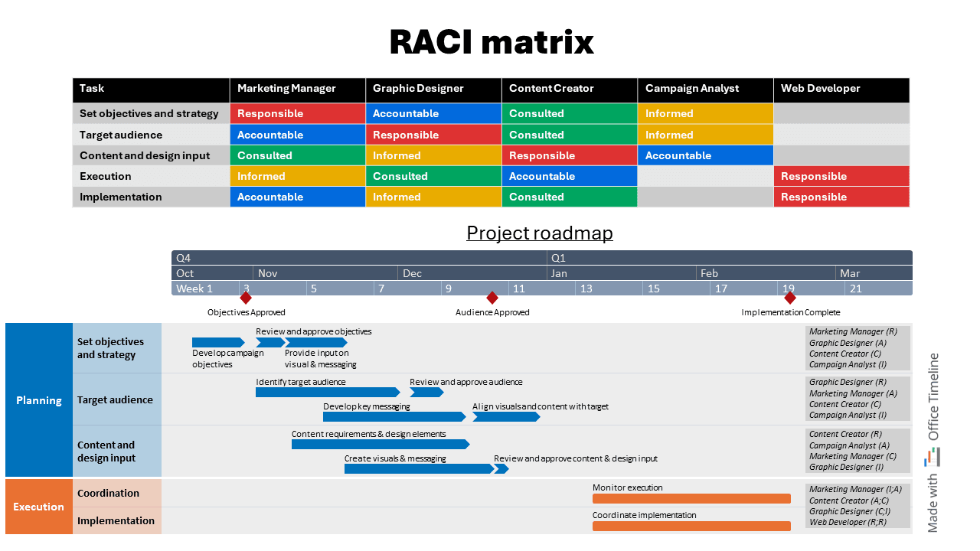Select the Objectives Approved milestone diamond
Image resolution: width=980 pixels, height=551 pixels.
pyautogui.click(x=246, y=298)
